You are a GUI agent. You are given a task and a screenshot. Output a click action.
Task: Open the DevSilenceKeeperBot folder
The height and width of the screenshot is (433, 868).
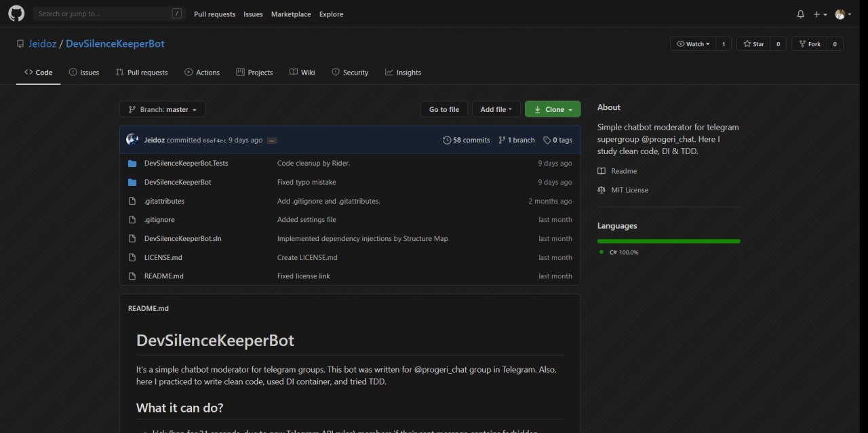coord(178,182)
